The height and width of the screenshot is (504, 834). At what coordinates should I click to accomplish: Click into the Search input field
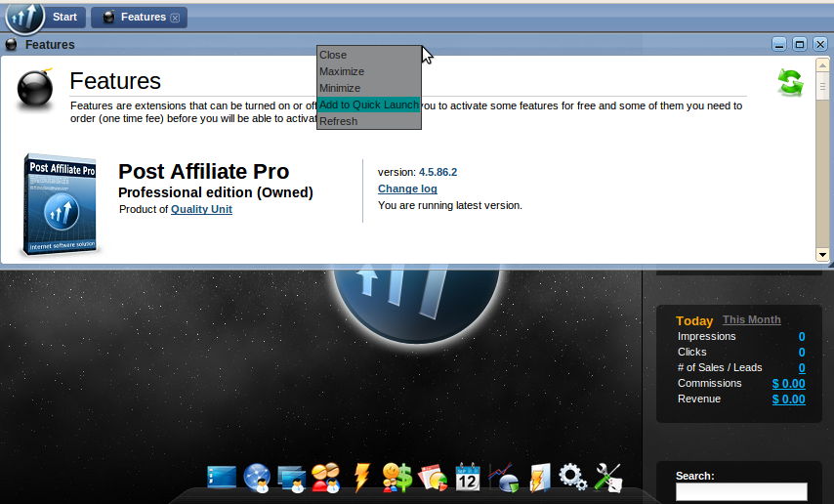[741, 491]
